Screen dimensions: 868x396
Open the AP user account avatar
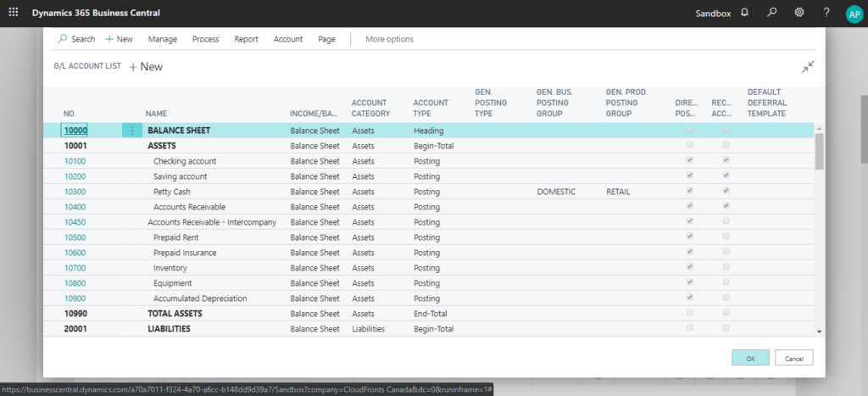coord(854,14)
